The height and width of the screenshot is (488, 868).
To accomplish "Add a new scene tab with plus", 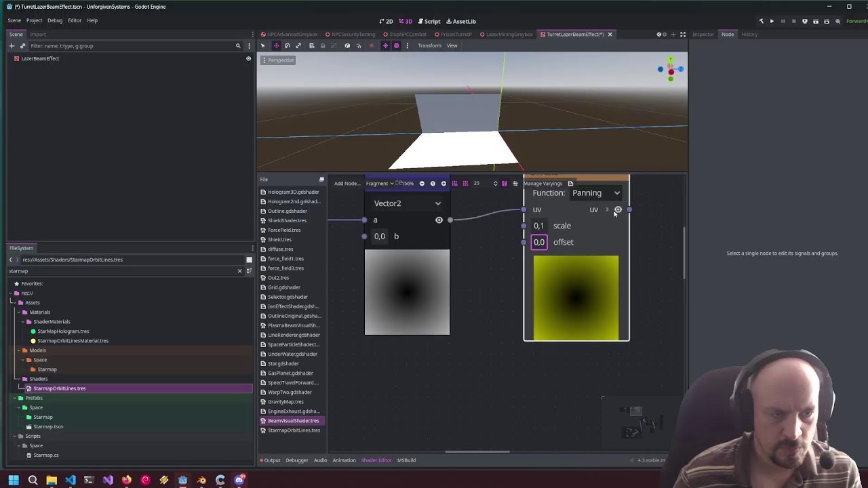I will [673, 34].
